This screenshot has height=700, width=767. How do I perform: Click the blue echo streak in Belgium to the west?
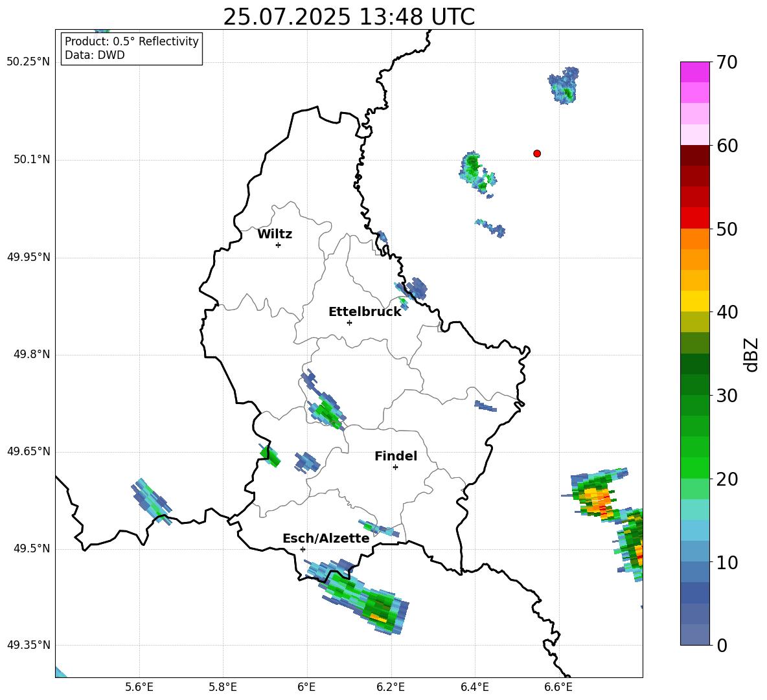point(152,502)
